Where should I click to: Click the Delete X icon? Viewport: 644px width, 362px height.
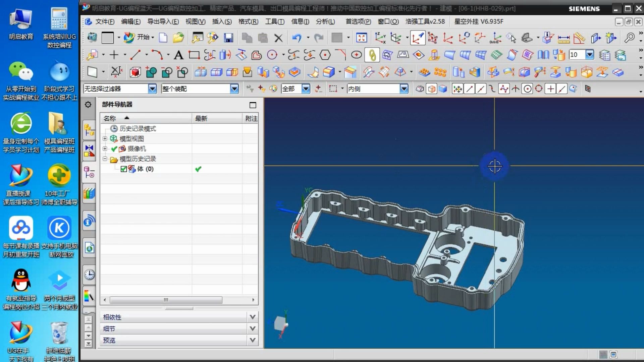[278, 38]
